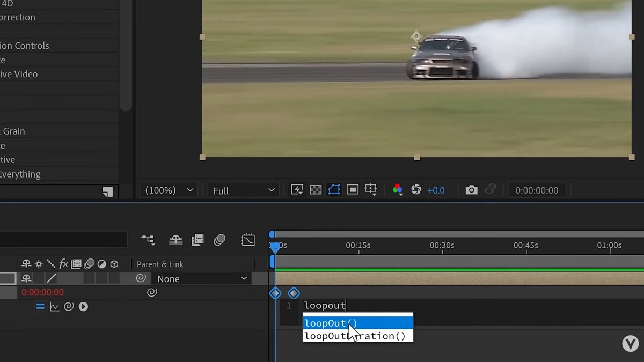Toggle the layer's Shy switch
This screenshot has height=362, width=644.
pyautogui.click(x=26, y=278)
